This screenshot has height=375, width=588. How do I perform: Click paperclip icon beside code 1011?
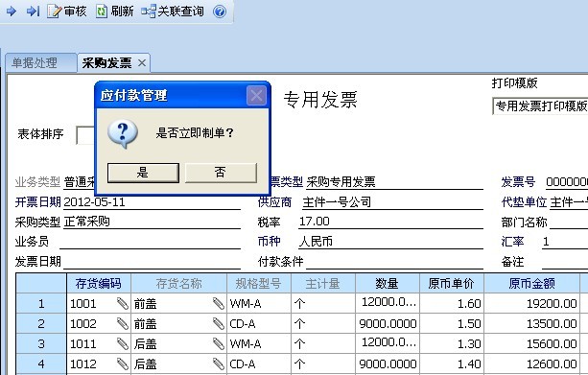pyautogui.click(x=123, y=343)
